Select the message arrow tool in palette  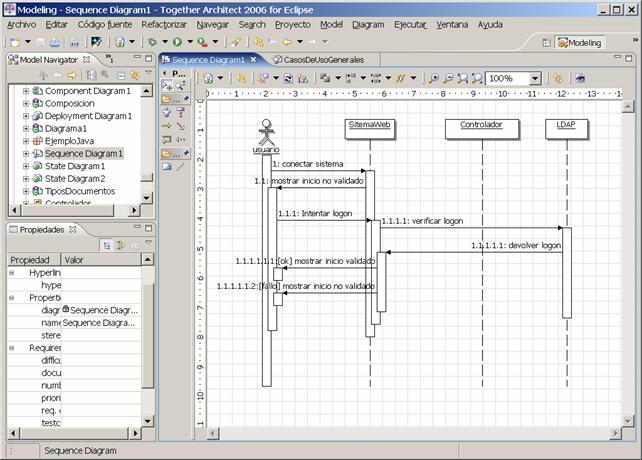(x=167, y=127)
